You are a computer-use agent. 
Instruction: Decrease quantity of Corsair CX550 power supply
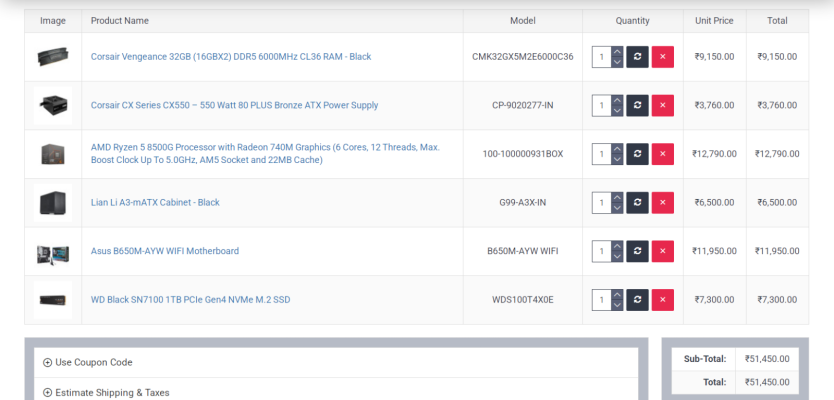click(x=617, y=111)
